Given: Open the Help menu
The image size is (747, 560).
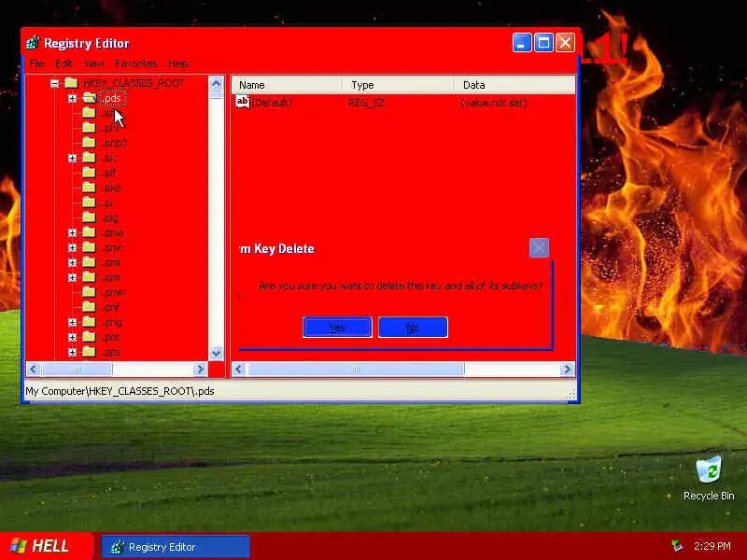Looking at the screenshot, I should (x=177, y=63).
